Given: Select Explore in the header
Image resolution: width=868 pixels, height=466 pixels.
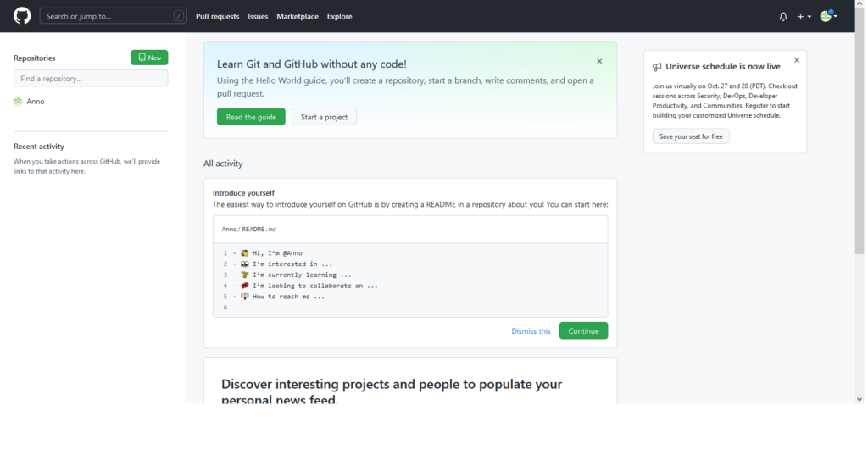Looking at the screenshot, I should point(339,16).
